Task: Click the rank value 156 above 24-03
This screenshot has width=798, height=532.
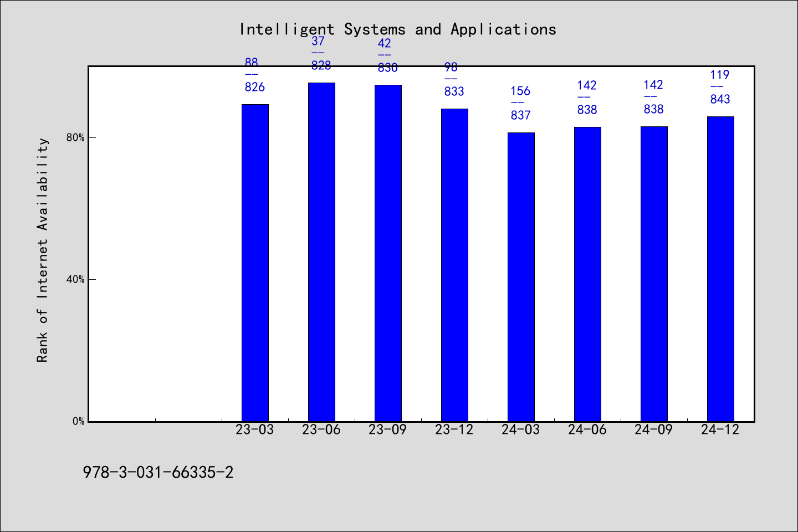Action: pos(521,91)
